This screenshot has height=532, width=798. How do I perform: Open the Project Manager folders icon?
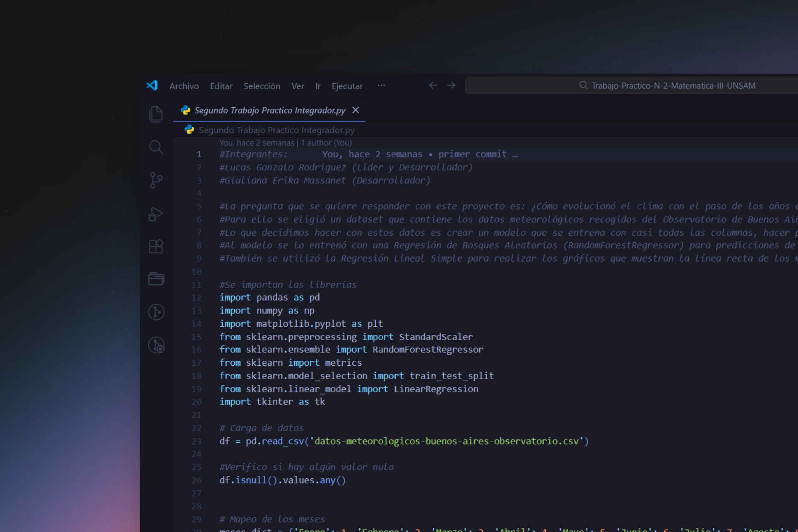(x=156, y=278)
